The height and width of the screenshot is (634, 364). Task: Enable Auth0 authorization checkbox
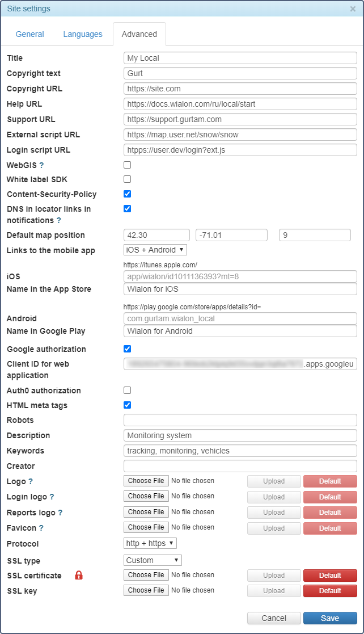128,390
